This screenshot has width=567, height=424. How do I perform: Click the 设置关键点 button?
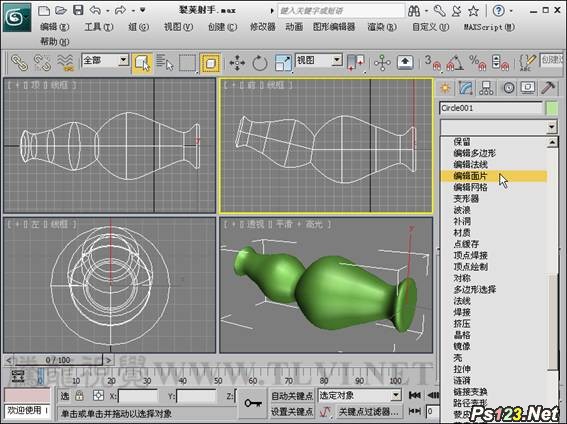pyautogui.click(x=291, y=412)
